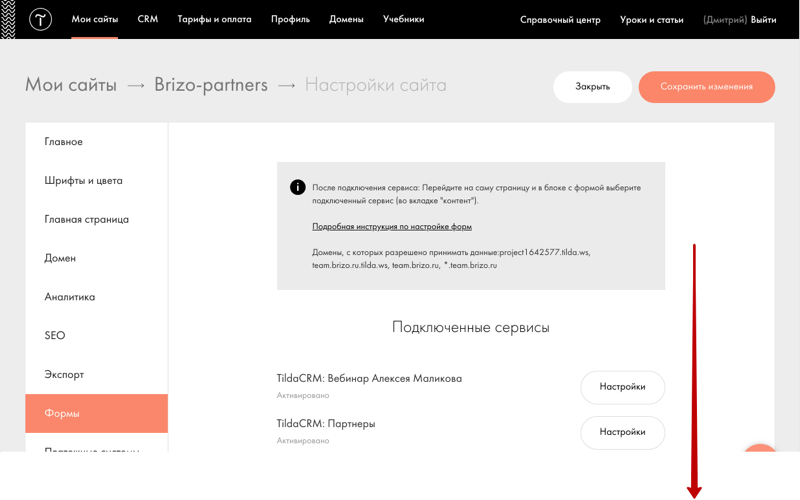Click the (Дмитрий) user name
Viewport: 800px width, 500px height.
[725, 20]
